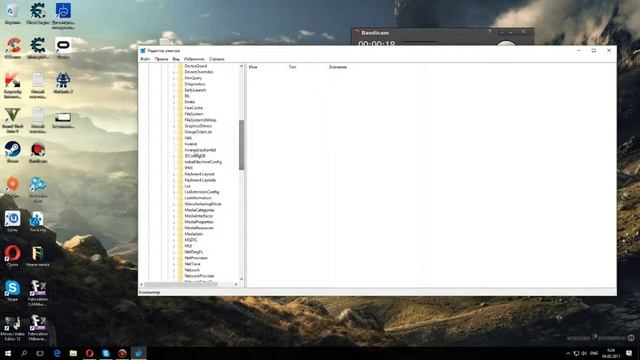
Task: Switch to Opera on the taskbar
Action: point(89,353)
